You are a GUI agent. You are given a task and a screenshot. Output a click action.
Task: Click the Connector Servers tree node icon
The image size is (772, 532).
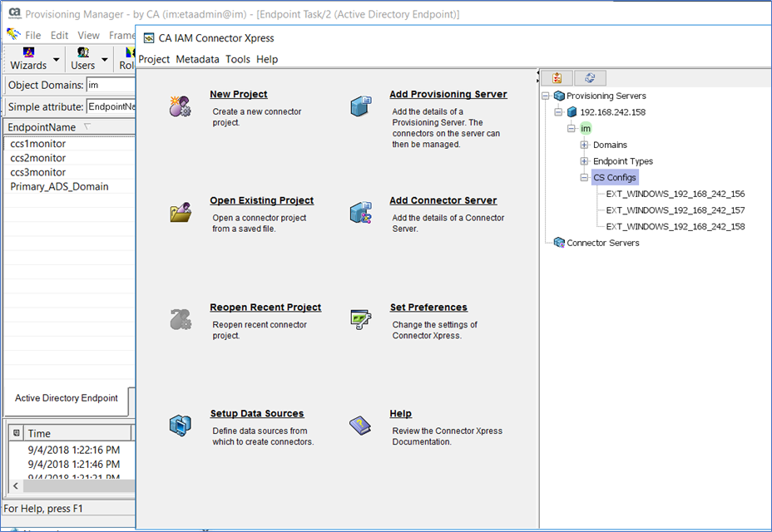click(559, 243)
